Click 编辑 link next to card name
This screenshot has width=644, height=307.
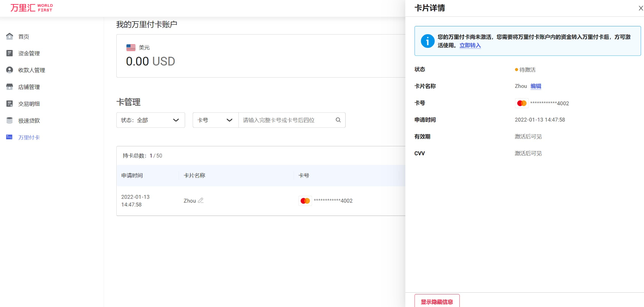[536, 86]
